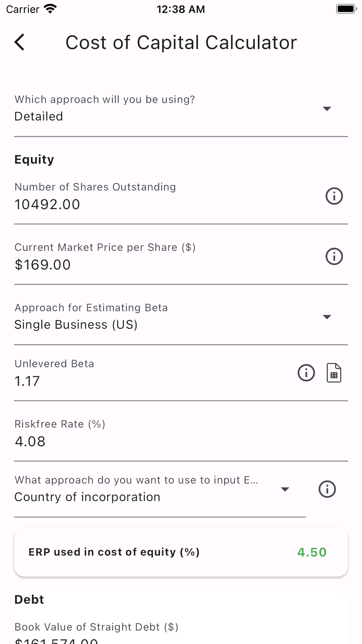View info about Unlevered Beta
Image resolution: width=362 pixels, height=644 pixels.
click(306, 373)
